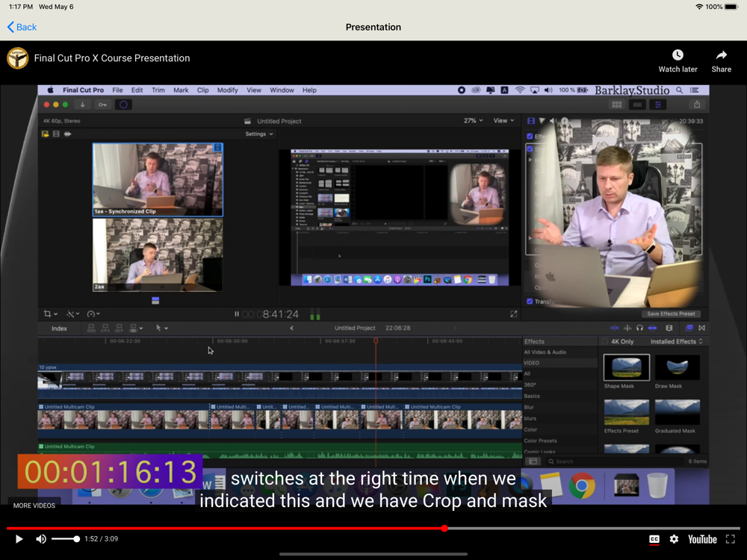Image resolution: width=747 pixels, height=560 pixels.
Task: Switch to the Video inspector tab
Action: pos(530,121)
